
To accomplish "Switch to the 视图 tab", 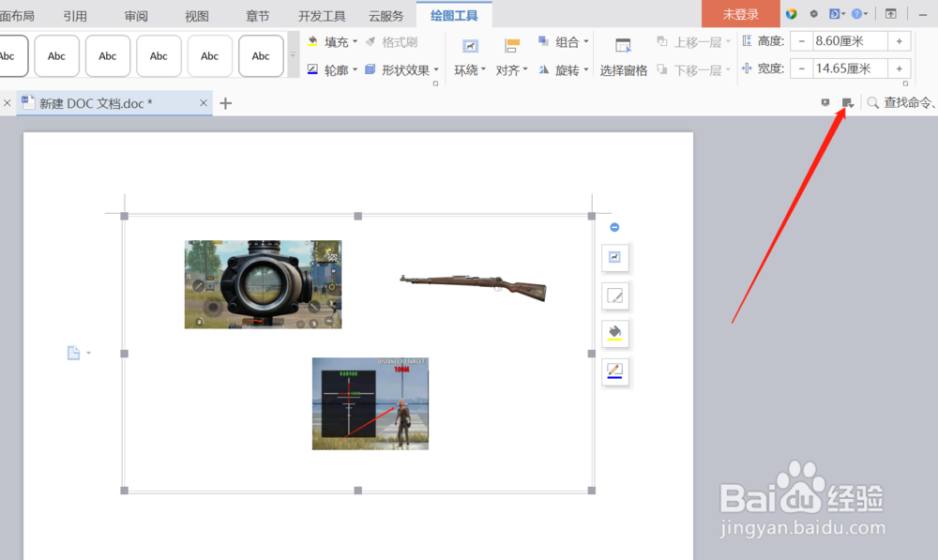I will [197, 16].
